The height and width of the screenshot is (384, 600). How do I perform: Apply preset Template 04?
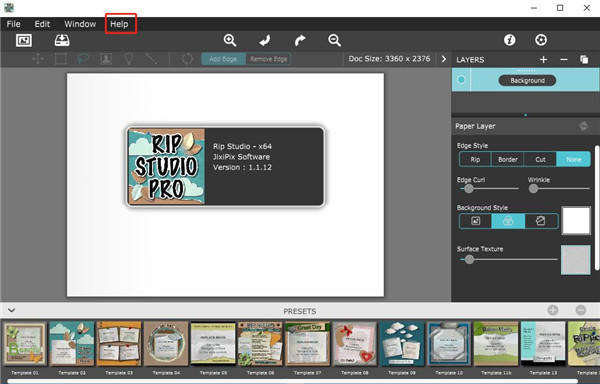(x=166, y=343)
